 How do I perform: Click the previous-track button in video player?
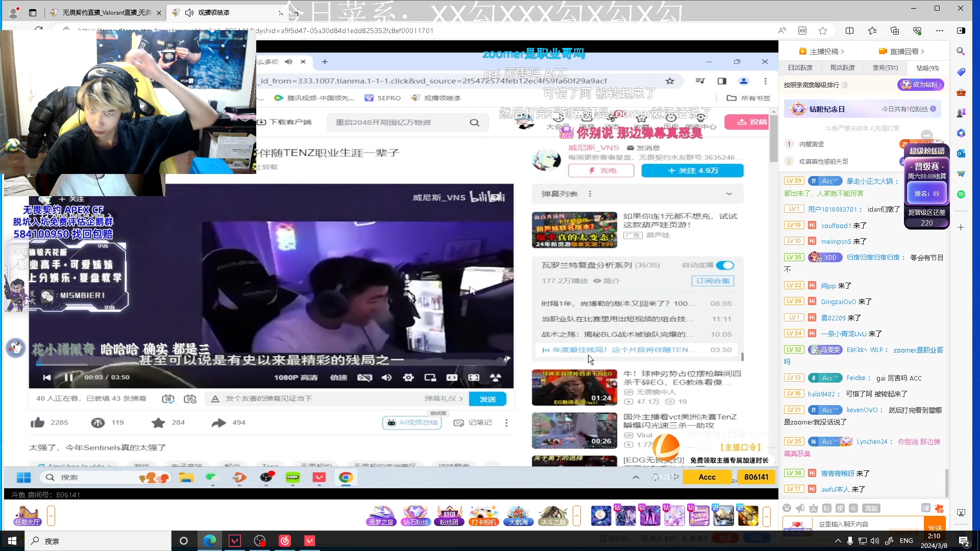[x=47, y=378]
